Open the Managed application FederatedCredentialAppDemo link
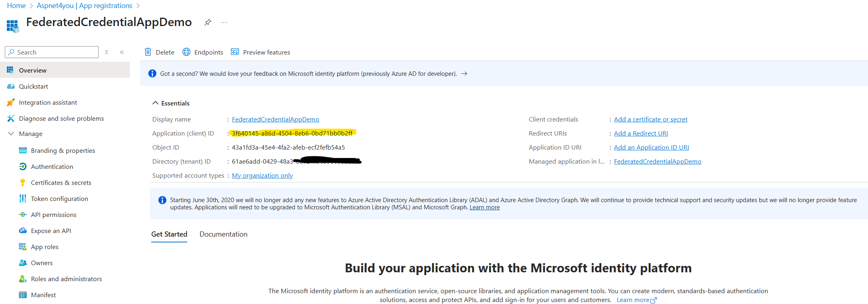The height and width of the screenshot is (304, 868). pyautogui.click(x=658, y=161)
